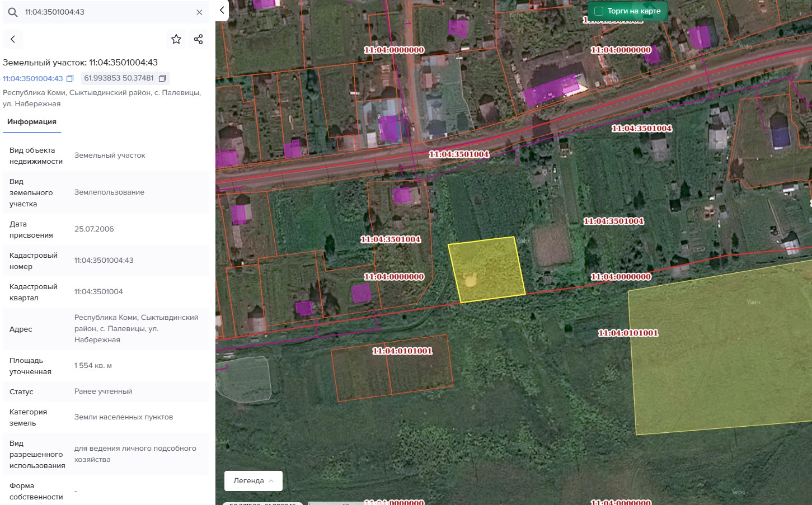The height and width of the screenshot is (505, 812).
Task: Click inside the cadastral search input
Action: (106, 12)
